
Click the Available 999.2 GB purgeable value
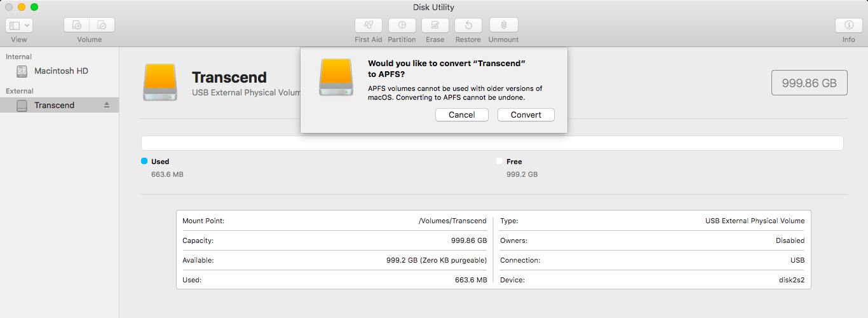(x=437, y=260)
